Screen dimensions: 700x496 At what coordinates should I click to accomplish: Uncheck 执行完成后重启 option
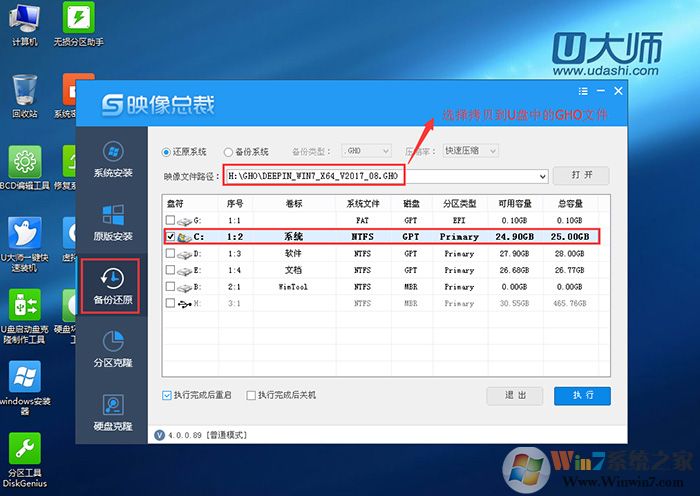click(x=166, y=395)
